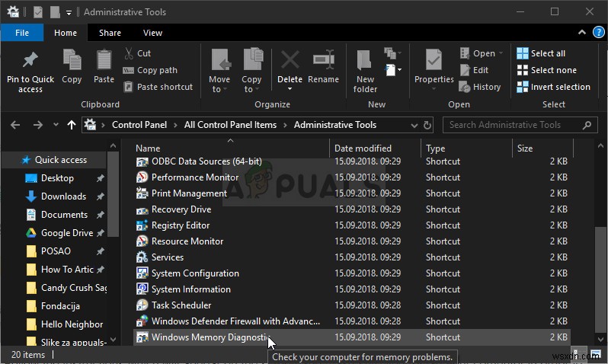Refresh the Administrative Tools folder
The height and width of the screenshot is (364, 608).
click(x=427, y=125)
